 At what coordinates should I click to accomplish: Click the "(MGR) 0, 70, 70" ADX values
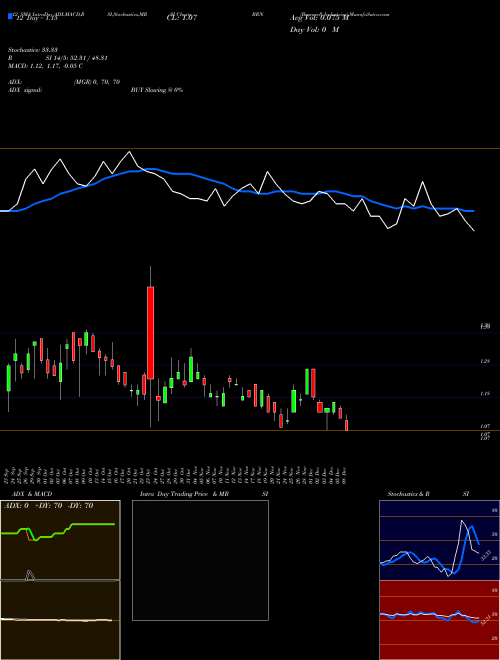tap(97, 82)
